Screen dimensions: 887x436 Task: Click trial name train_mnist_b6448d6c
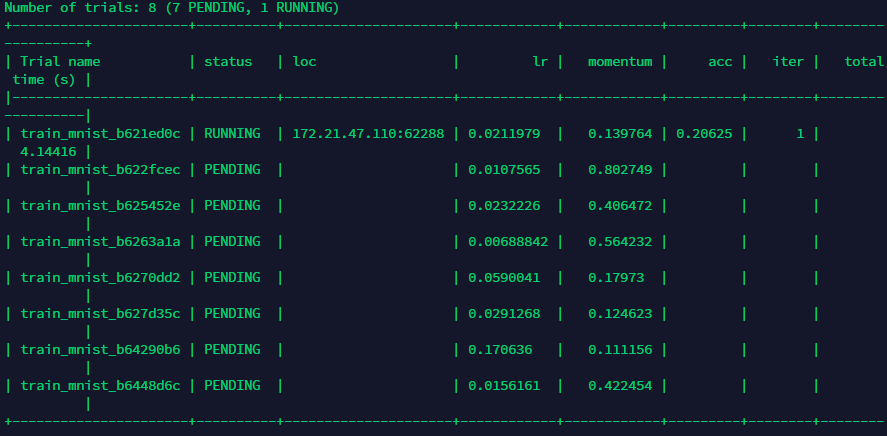[101, 386]
